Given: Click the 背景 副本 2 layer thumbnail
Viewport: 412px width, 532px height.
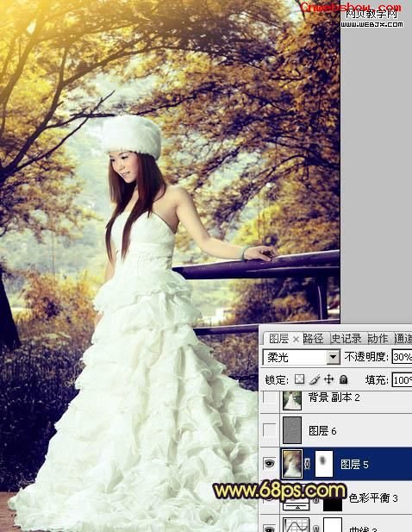Looking at the screenshot, I should pos(292,400).
